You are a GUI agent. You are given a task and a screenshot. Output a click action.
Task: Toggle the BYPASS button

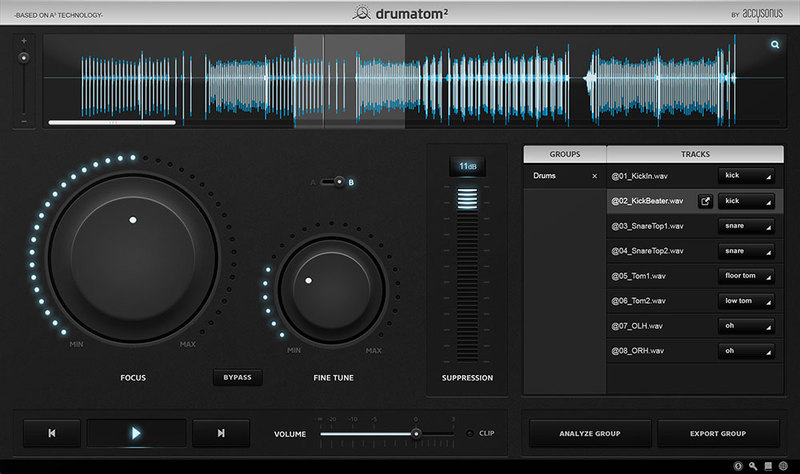pyautogui.click(x=237, y=378)
